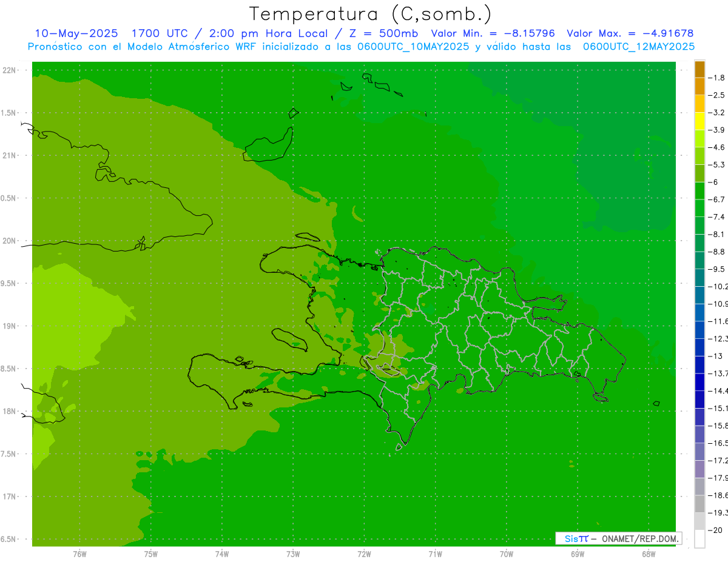Click the "-20" colorbar value

tap(715, 530)
